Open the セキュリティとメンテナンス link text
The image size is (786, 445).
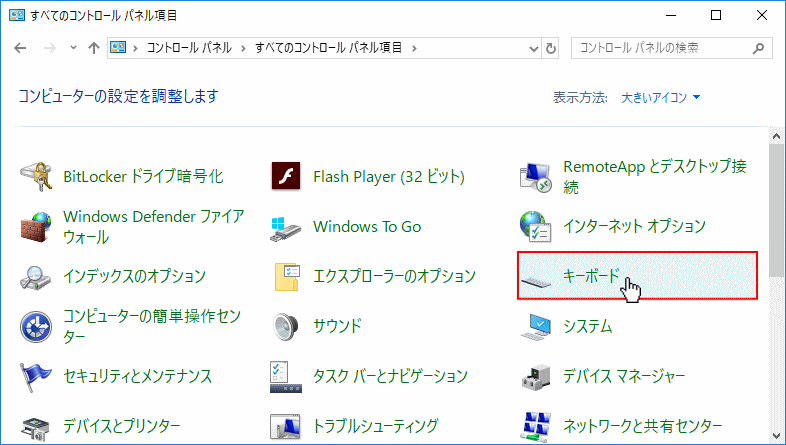[x=138, y=376]
